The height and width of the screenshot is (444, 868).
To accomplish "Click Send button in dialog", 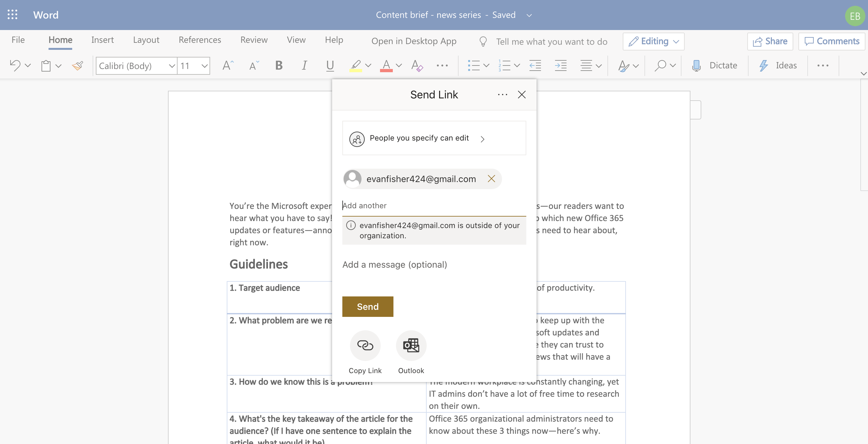I will click(368, 306).
